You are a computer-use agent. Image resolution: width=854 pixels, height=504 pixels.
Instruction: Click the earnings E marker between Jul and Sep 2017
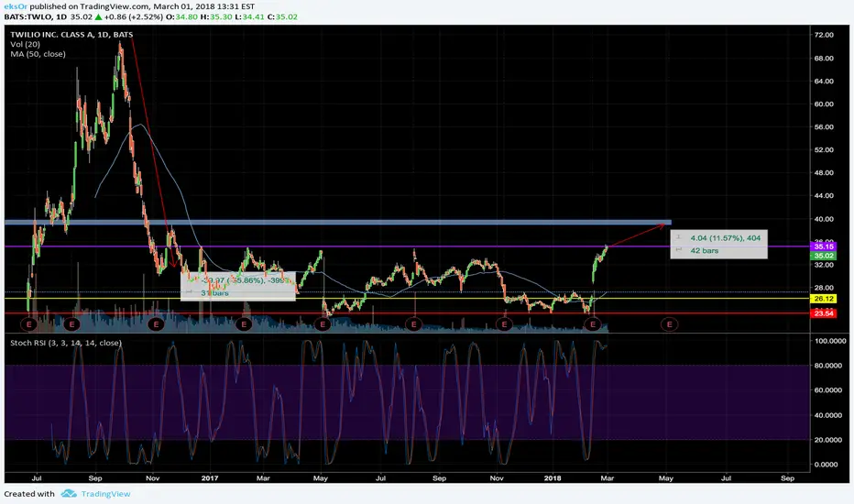(414, 324)
